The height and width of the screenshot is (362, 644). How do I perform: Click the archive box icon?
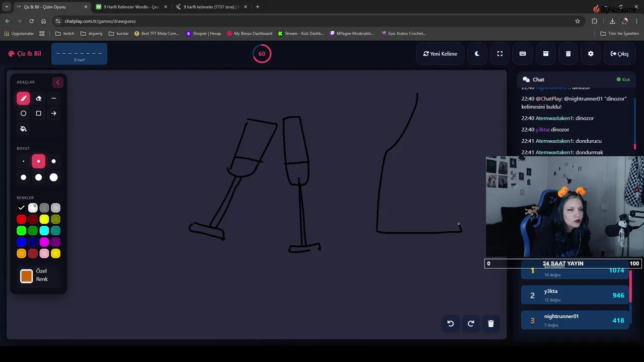coord(545,54)
